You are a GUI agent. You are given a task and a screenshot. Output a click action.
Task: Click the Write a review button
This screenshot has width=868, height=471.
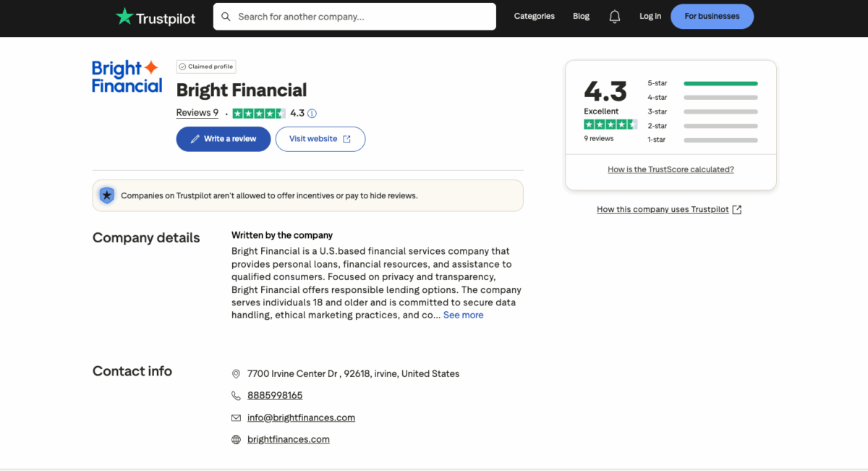tap(223, 139)
